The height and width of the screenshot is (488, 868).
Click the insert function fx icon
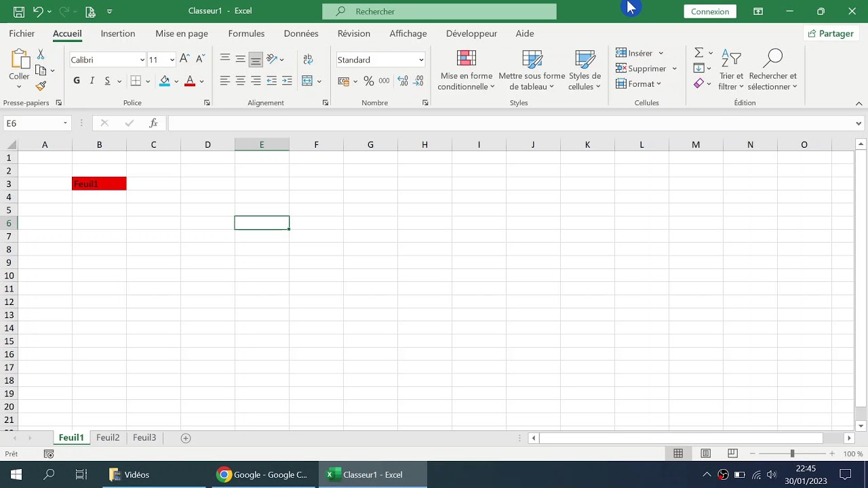click(x=154, y=123)
